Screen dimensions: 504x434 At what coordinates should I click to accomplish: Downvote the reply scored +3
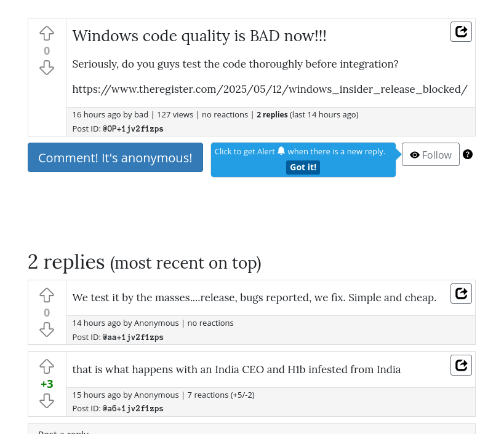click(47, 401)
